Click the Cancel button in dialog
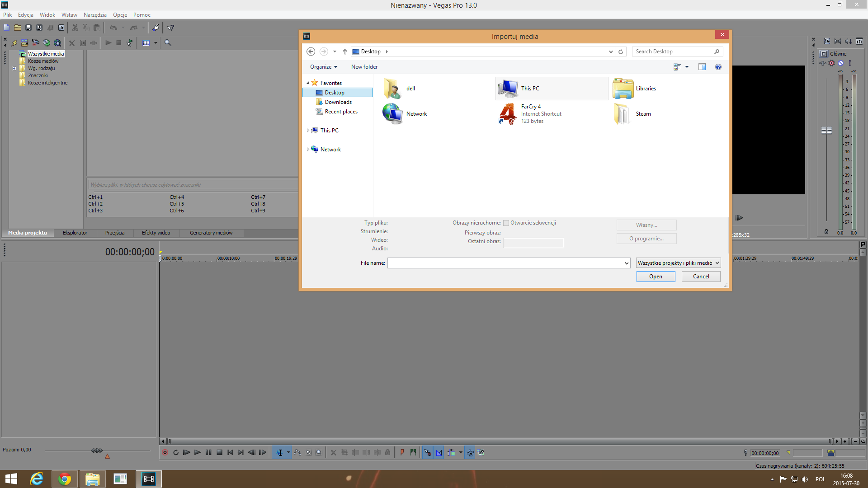 [x=701, y=277]
